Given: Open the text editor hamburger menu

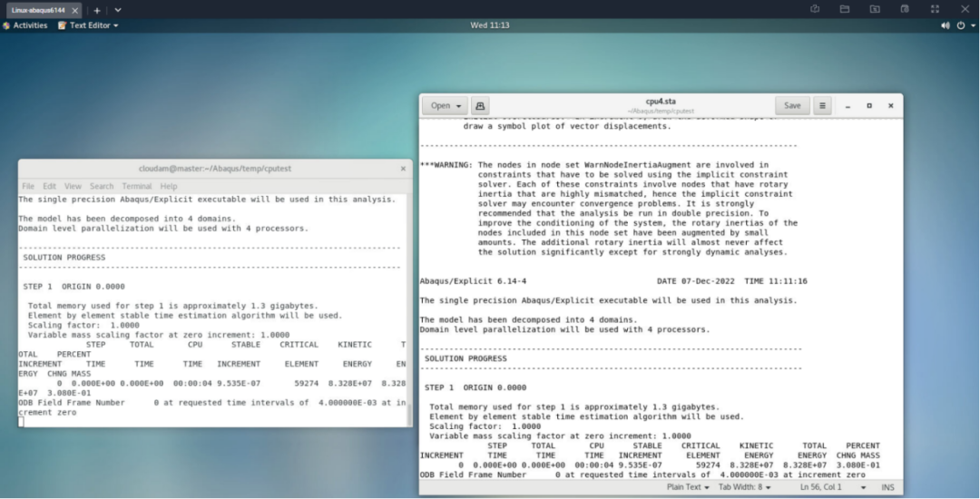Looking at the screenshot, I should [822, 105].
